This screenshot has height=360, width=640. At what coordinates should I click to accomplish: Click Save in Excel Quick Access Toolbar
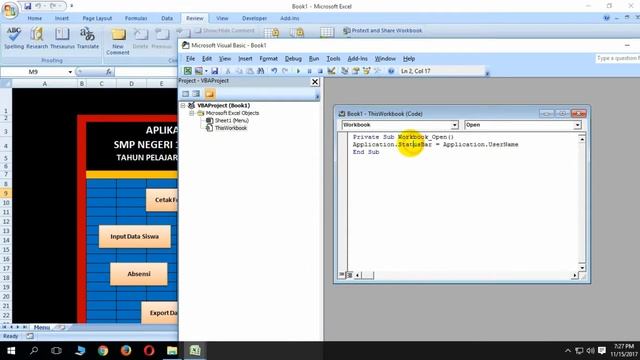[x=28, y=6]
